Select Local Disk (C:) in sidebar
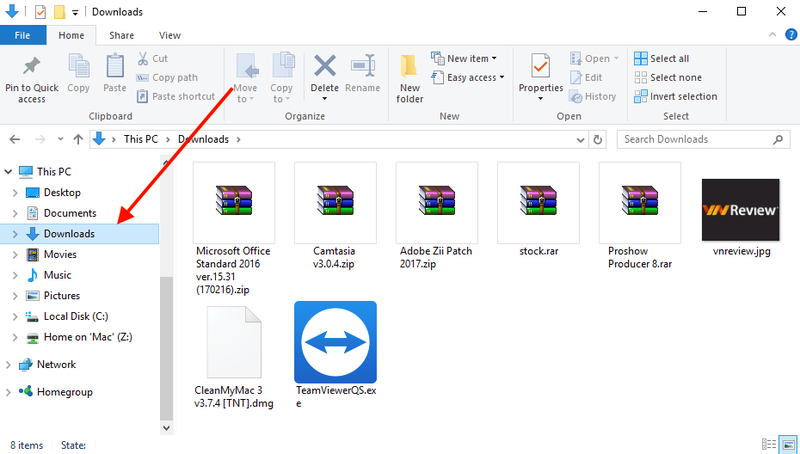 pos(75,317)
